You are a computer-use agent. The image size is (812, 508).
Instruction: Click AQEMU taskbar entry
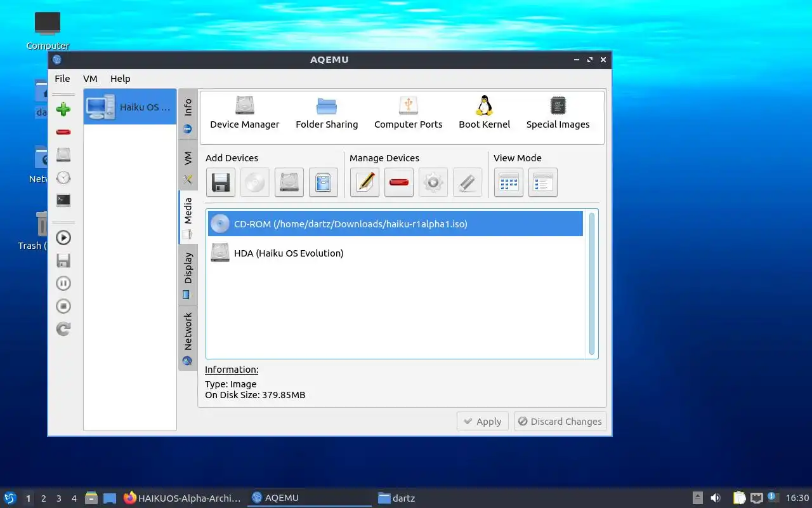pyautogui.click(x=310, y=498)
